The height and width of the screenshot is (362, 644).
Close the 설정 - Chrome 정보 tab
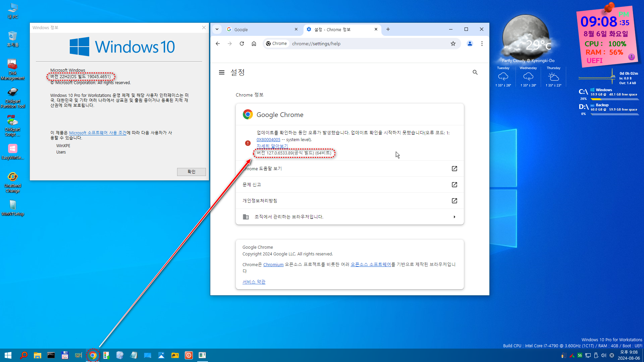pos(376,29)
